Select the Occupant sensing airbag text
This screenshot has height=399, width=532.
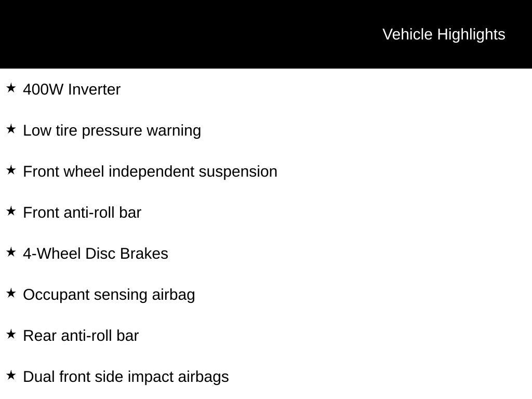[109, 295]
